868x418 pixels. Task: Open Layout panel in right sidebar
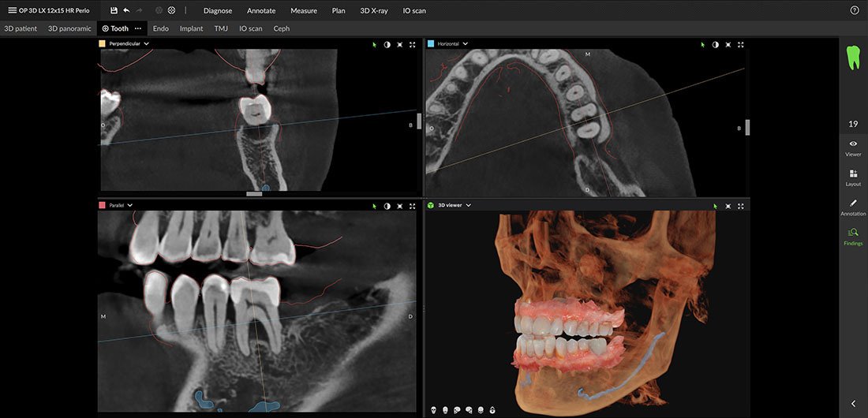853,177
